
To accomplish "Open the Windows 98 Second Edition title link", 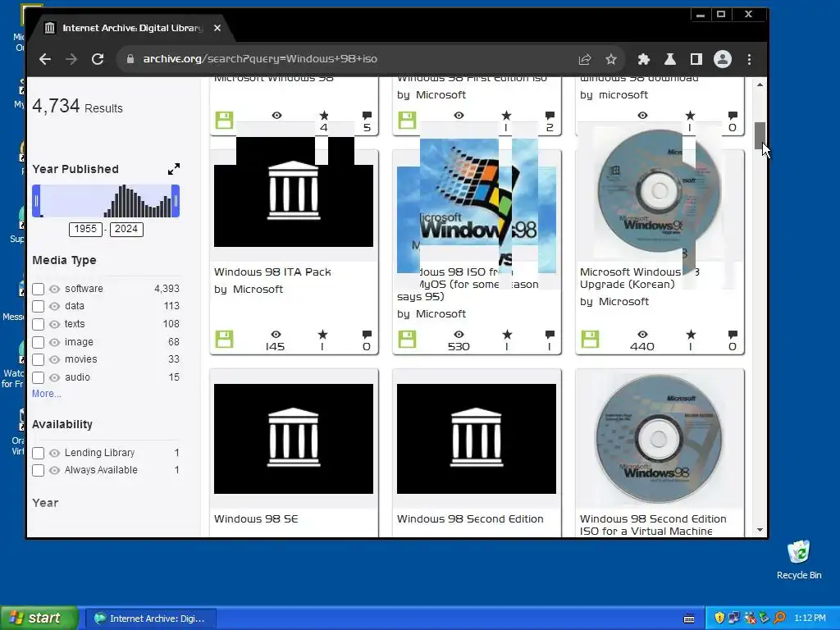I will click(x=470, y=519).
